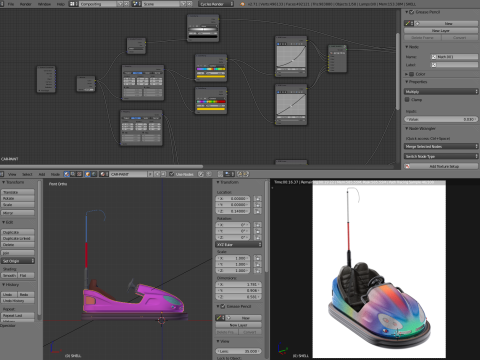Click the pin node tree icon
This screenshot has width=480, height=360.
pyautogui.click(x=201, y=174)
